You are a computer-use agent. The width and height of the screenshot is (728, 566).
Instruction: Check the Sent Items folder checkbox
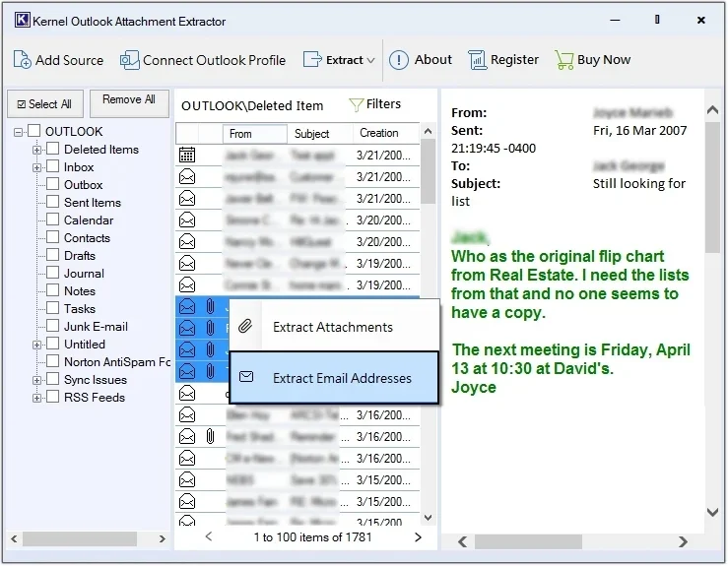click(x=53, y=202)
